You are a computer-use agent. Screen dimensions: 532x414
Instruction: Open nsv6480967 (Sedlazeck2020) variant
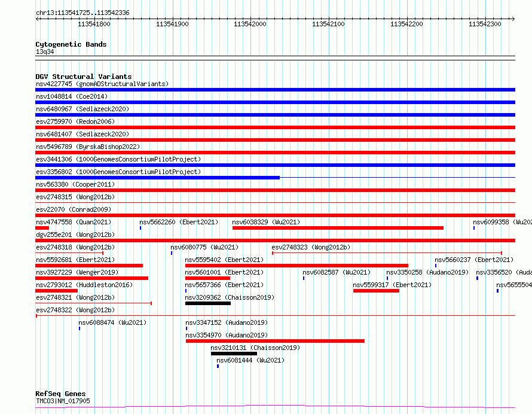[82, 109]
